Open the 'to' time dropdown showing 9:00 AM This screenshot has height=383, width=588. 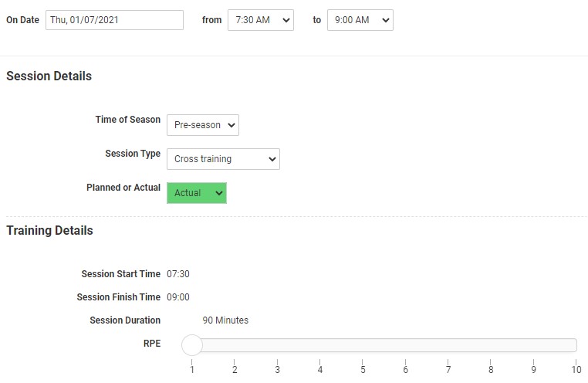point(360,20)
